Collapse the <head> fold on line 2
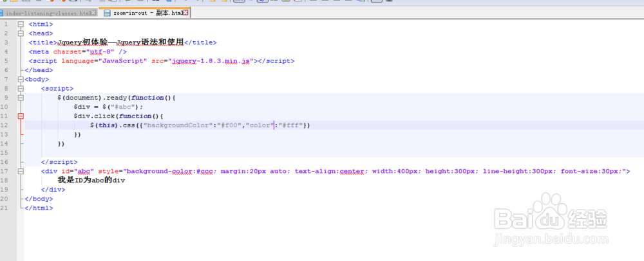Screen dimensions: 644x261 (21, 33)
